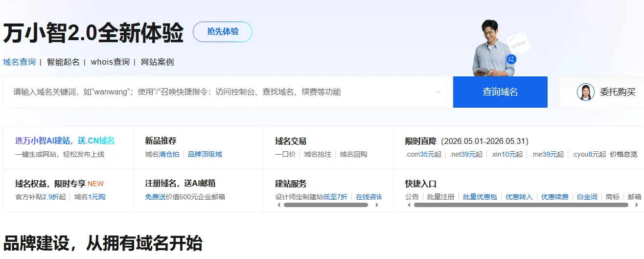Open 选万小智AI建站，送.CN域名 promo
Viewport: 644px width, 259px height.
pyautogui.click(x=65, y=141)
